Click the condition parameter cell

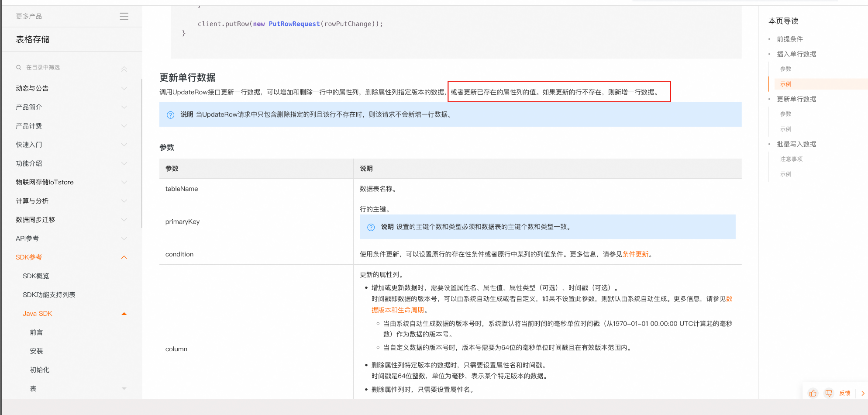tap(256, 254)
